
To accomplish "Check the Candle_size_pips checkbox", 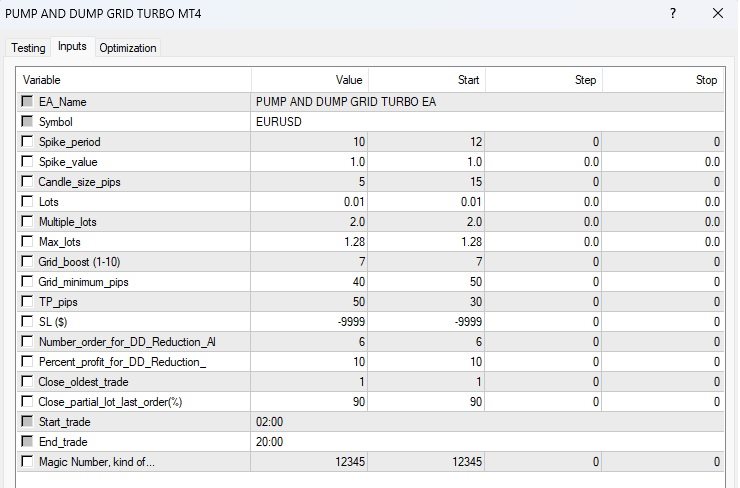I will click(x=27, y=181).
